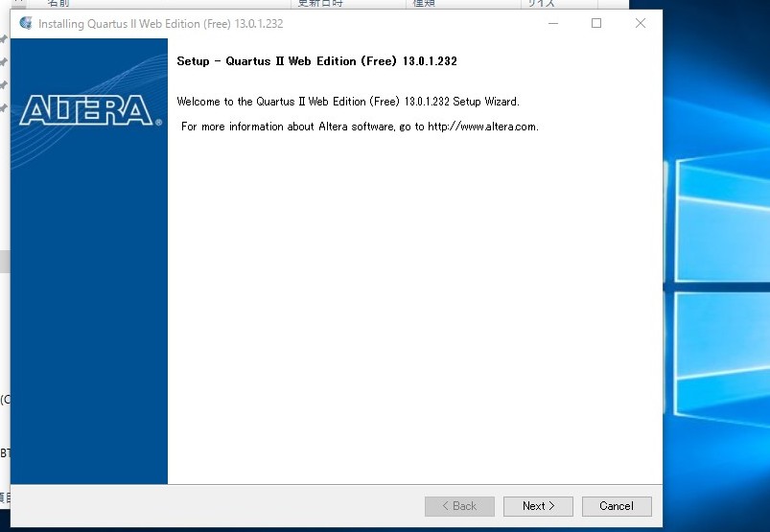Click the 'Setup - Quartus II Web Edition' heading
The image size is (770, 532).
316,61
